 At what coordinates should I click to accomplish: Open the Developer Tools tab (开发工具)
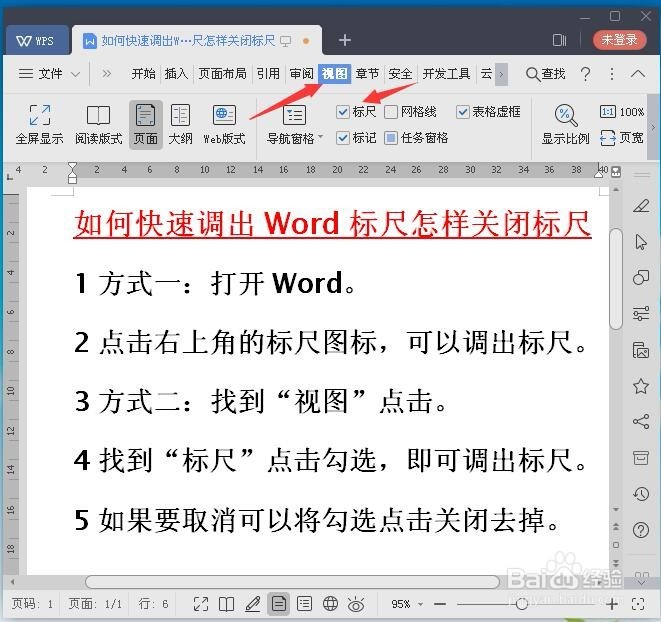click(446, 74)
